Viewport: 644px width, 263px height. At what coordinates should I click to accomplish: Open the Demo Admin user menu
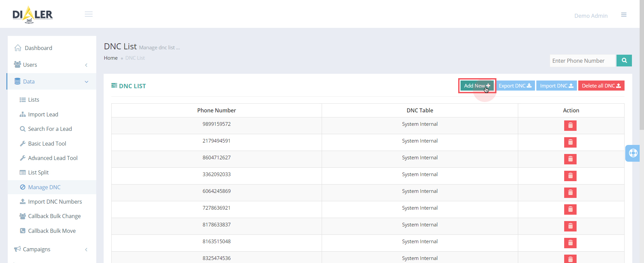click(x=591, y=16)
